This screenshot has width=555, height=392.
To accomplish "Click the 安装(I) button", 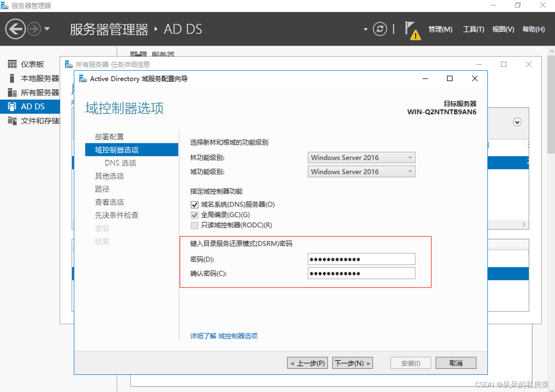I will coord(411,363).
